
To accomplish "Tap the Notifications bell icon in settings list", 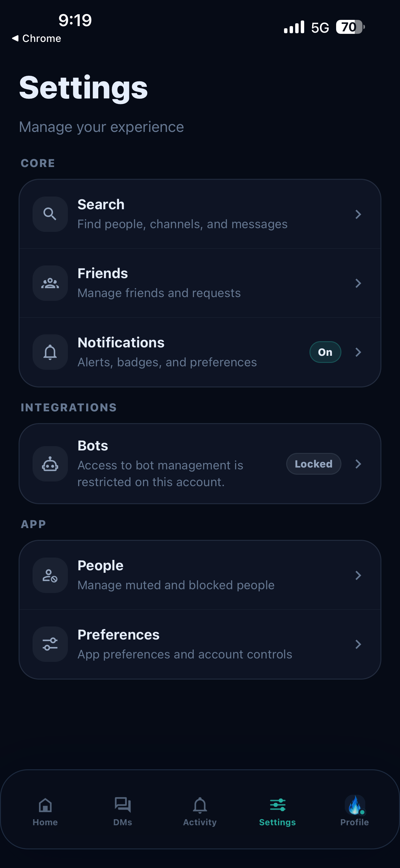I will pyautogui.click(x=50, y=352).
